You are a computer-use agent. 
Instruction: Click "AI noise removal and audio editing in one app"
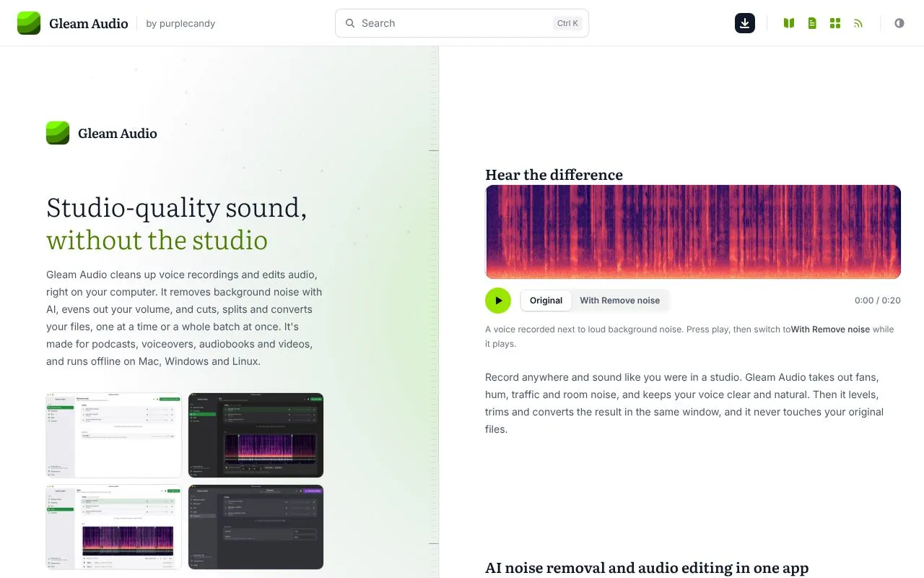pyautogui.click(x=647, y=568)
